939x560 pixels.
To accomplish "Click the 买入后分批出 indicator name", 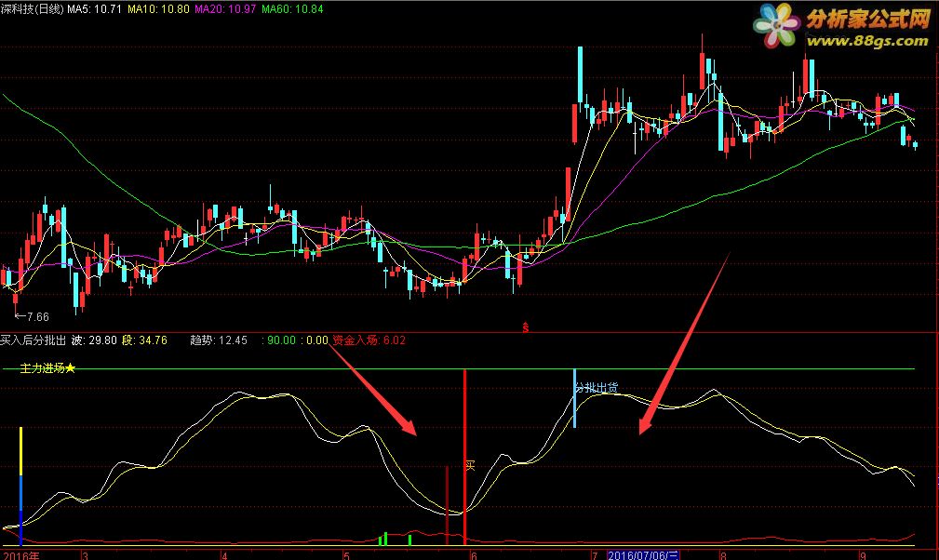I will pos(33,340).
